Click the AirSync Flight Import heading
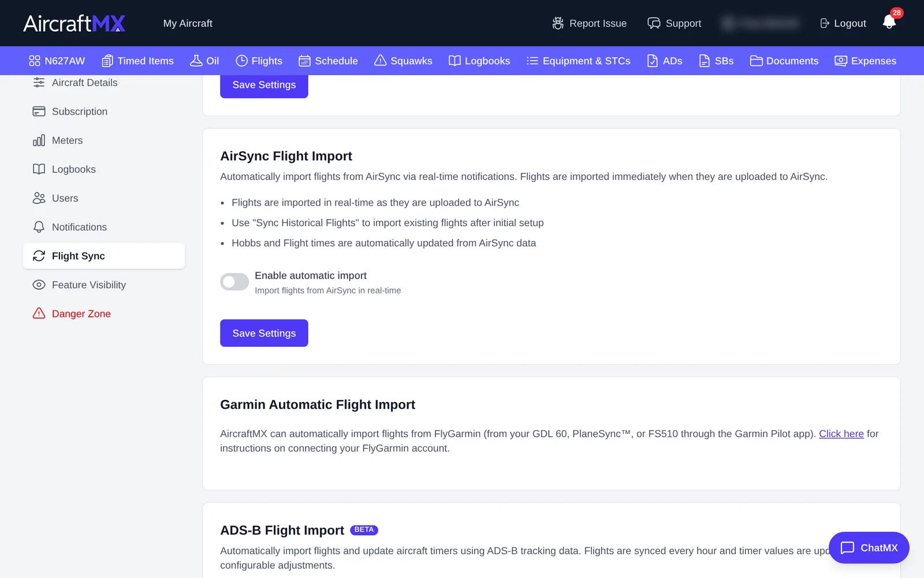924x578 pixels. (x=286, y=156)
